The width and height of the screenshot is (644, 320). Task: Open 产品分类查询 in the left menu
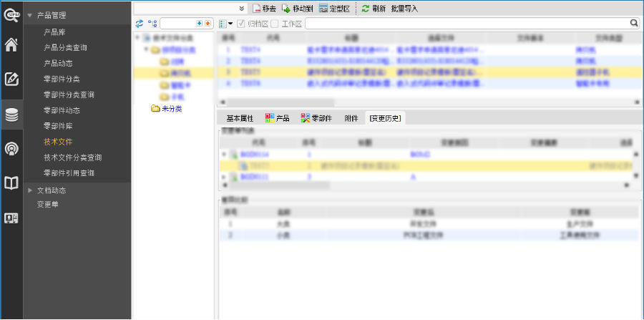point(65,48)
